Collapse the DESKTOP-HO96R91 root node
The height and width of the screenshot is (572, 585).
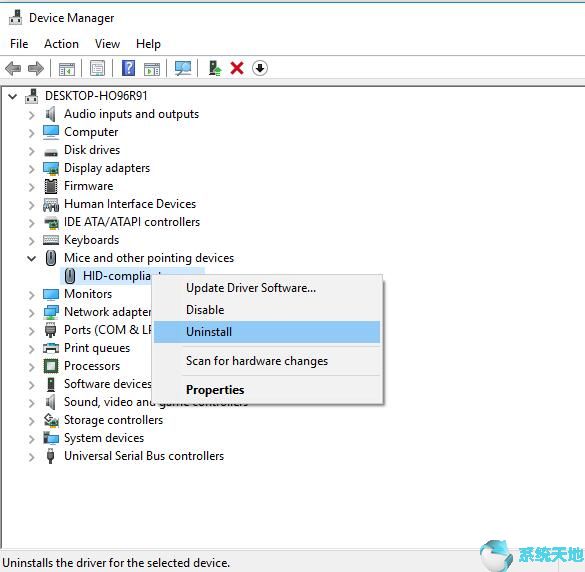tap(13, 97)
